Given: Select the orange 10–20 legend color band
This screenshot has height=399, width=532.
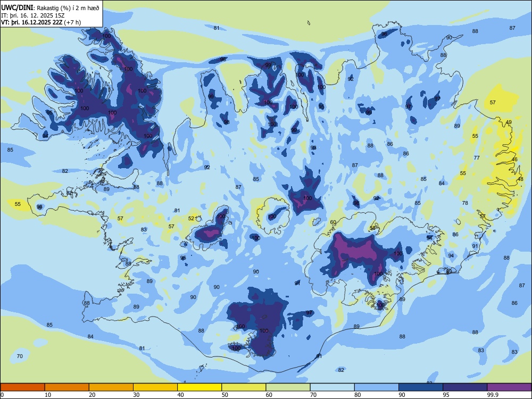Looking at the screenshot, I should pyautogui.click(x=67, y=387).
